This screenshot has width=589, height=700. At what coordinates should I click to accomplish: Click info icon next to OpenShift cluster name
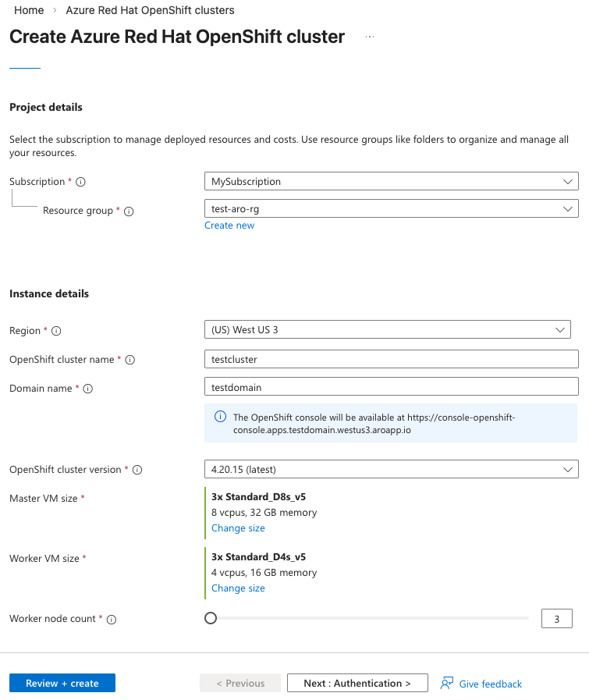pyautogui.click(x=130, y=360)
